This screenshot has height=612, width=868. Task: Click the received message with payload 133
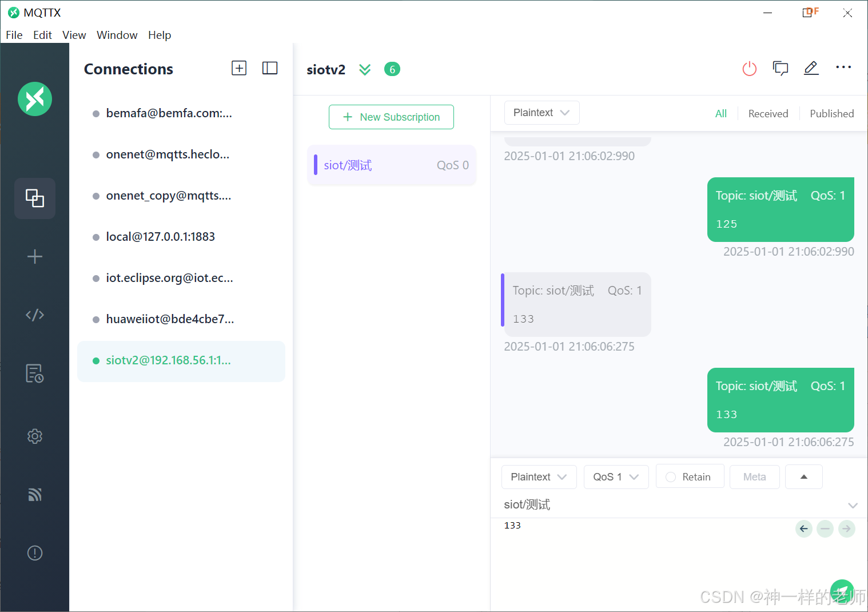click(x=576, y=304)
